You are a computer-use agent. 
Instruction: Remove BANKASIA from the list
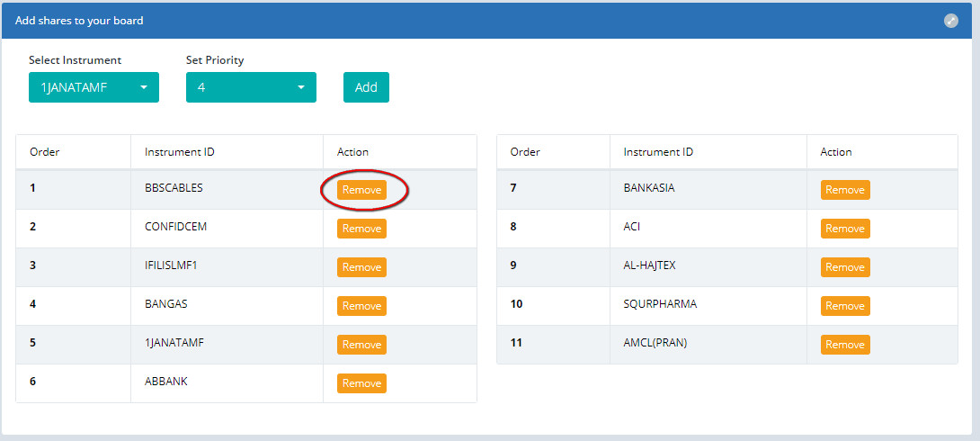coord(844,190)
